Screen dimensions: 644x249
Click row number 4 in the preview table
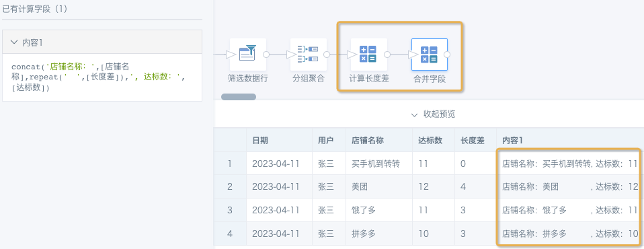230,234
